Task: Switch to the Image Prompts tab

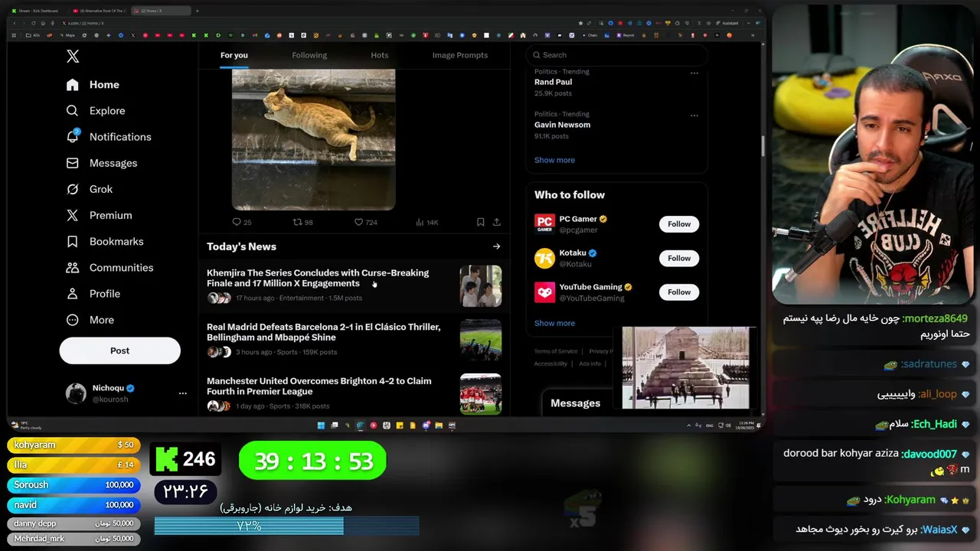Action: [460, 55]
